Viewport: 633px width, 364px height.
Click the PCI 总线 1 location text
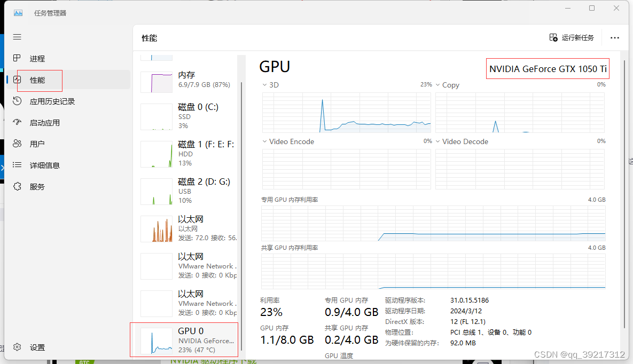[491, 332]
